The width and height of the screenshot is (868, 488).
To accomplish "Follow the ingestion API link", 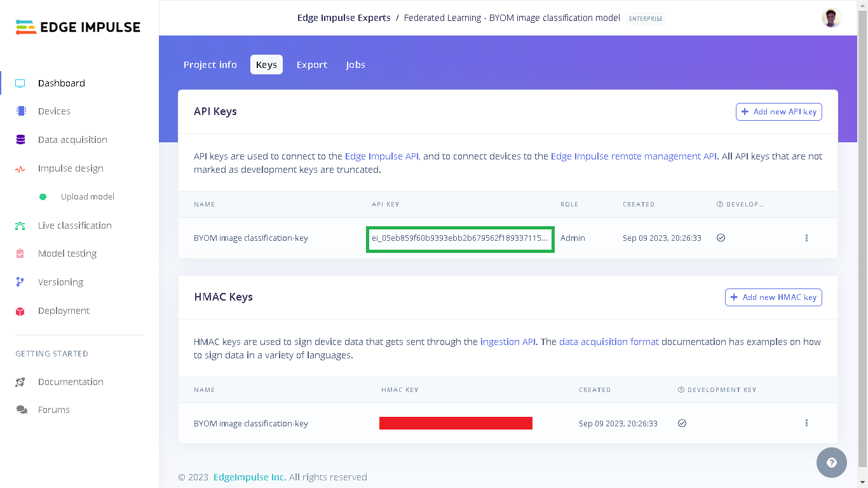I will [x=508, y=342].
